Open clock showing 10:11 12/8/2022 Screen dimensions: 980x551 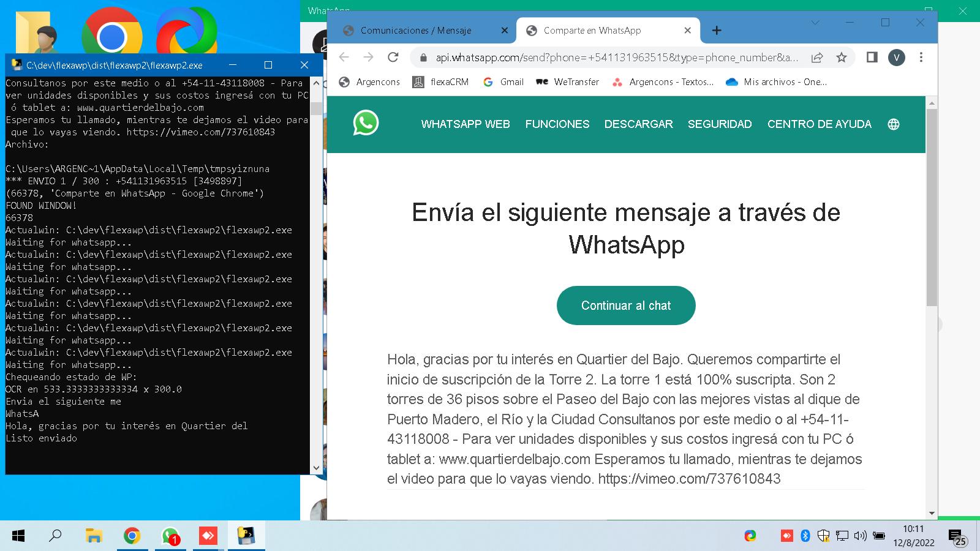pyautogui.click(x=913, y=536)
